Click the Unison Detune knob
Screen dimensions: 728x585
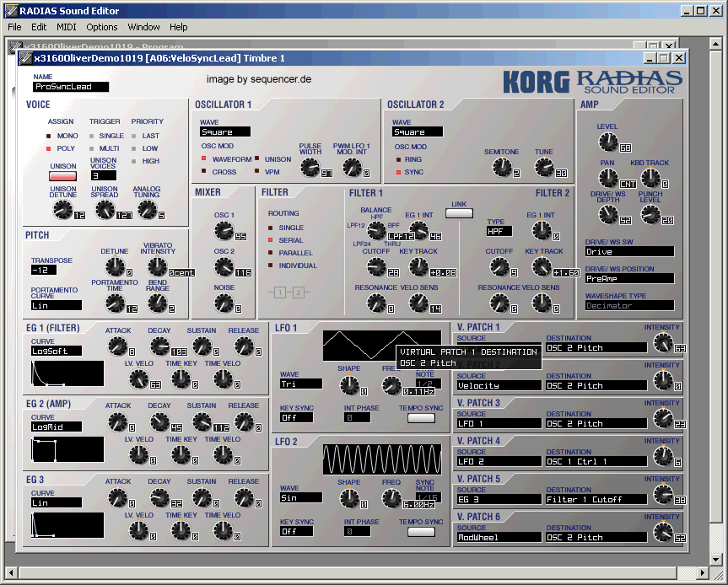coord(63,210)
